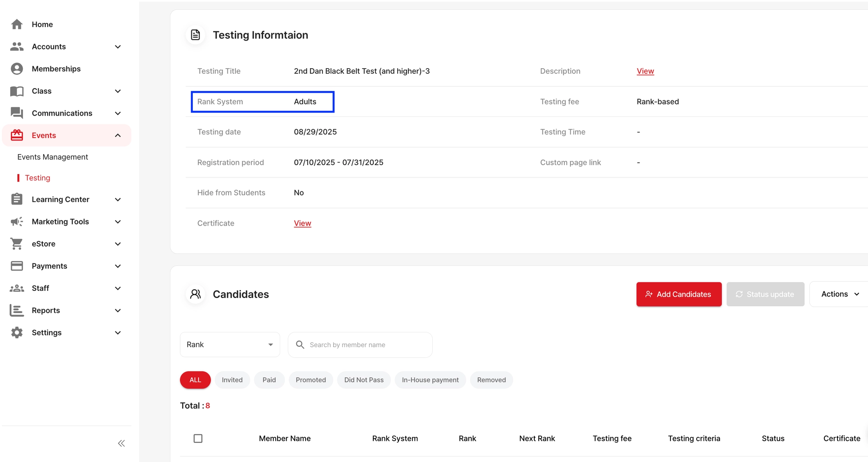Collapse the Events sidebar section
Screen dimensions: 868x462
tap(118, 136)
